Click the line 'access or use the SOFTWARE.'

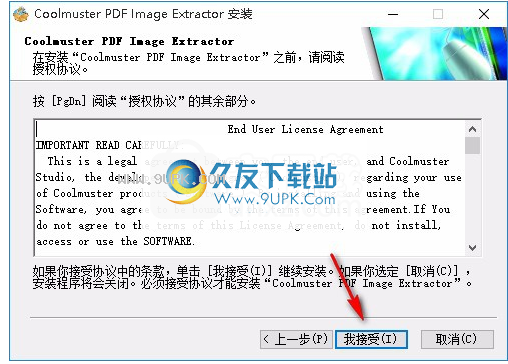coord(115,241)
